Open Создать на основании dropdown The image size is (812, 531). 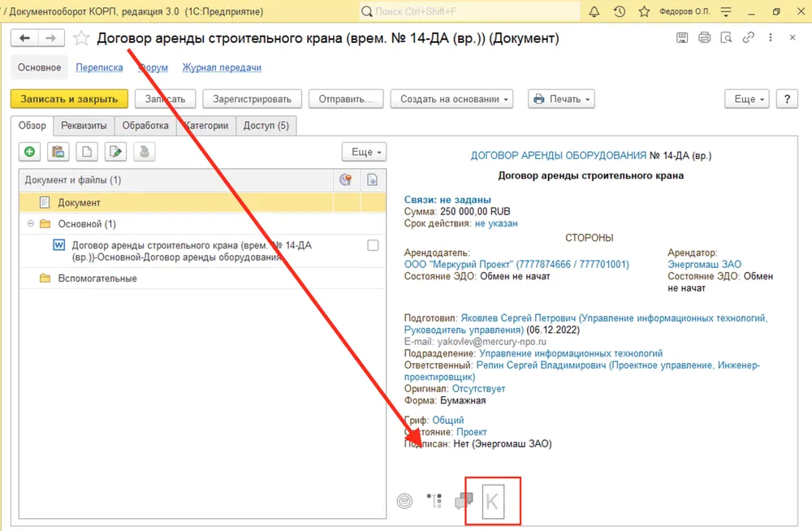(451, 99)
